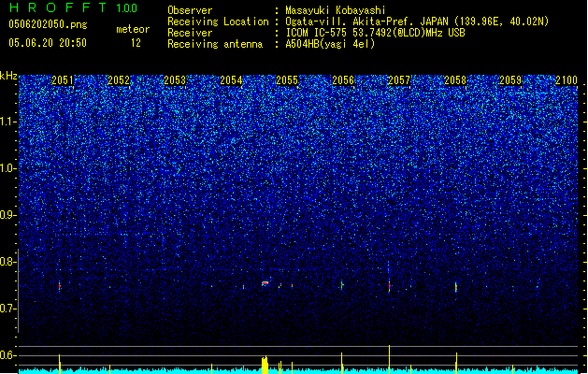Click the 2057 time marker
Image resolution: width=588 pixels, height=374 pixels.
click(399, 80)
